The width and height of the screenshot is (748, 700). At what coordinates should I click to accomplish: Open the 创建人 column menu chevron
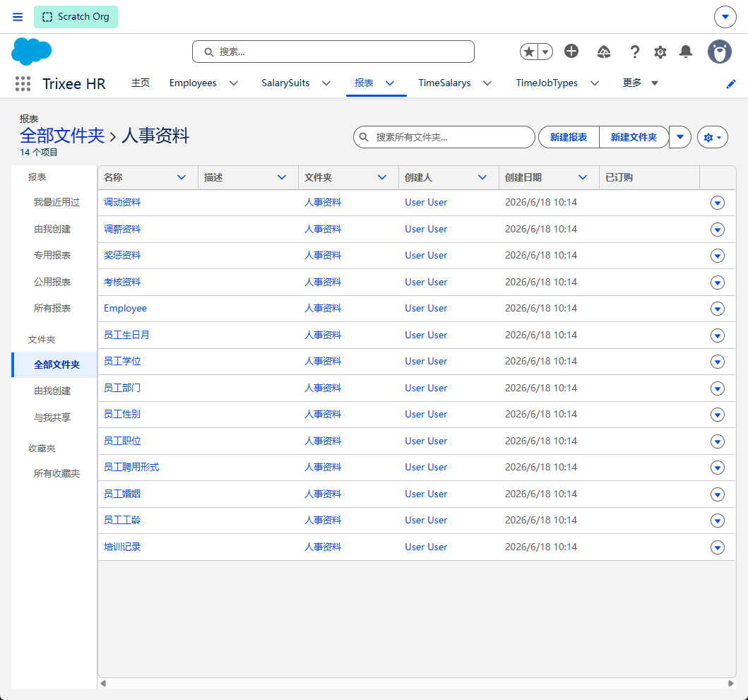coord(482,177)
